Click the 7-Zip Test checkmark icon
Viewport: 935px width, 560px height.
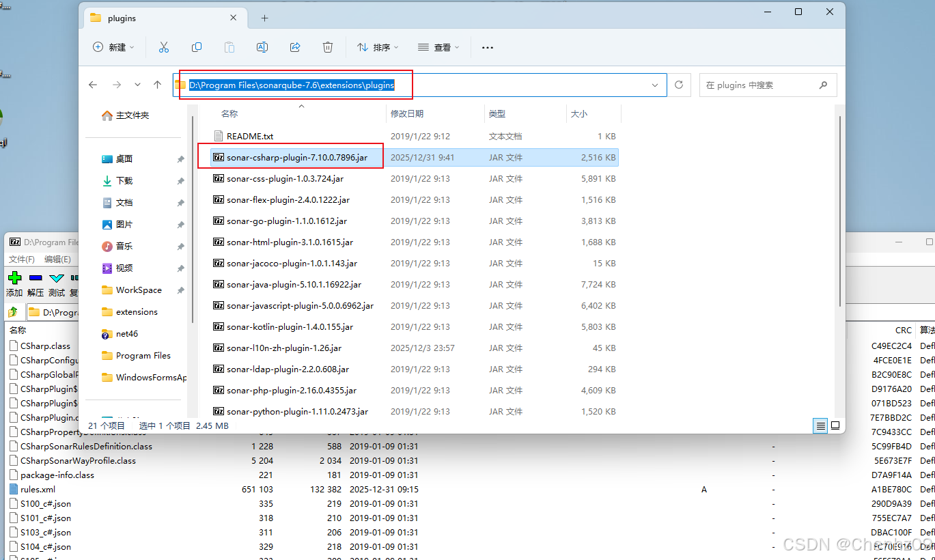coord(57,277)
